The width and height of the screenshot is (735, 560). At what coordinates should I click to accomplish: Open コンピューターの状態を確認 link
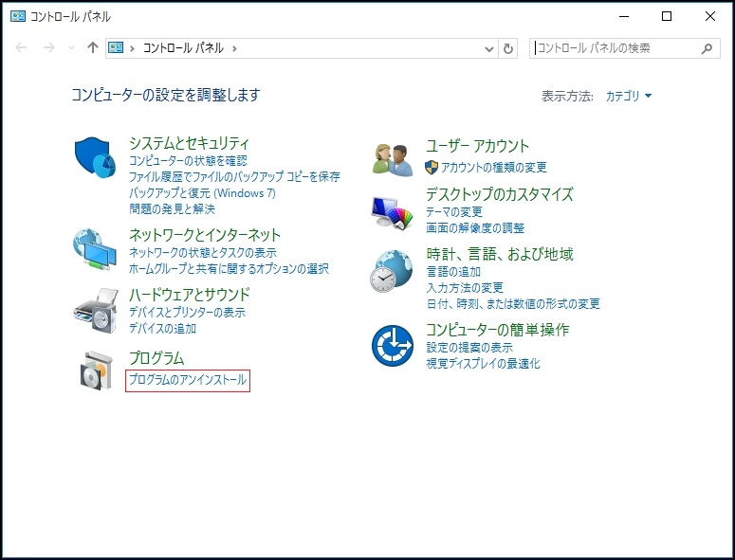pyautogui.click(x=188, y=160)
